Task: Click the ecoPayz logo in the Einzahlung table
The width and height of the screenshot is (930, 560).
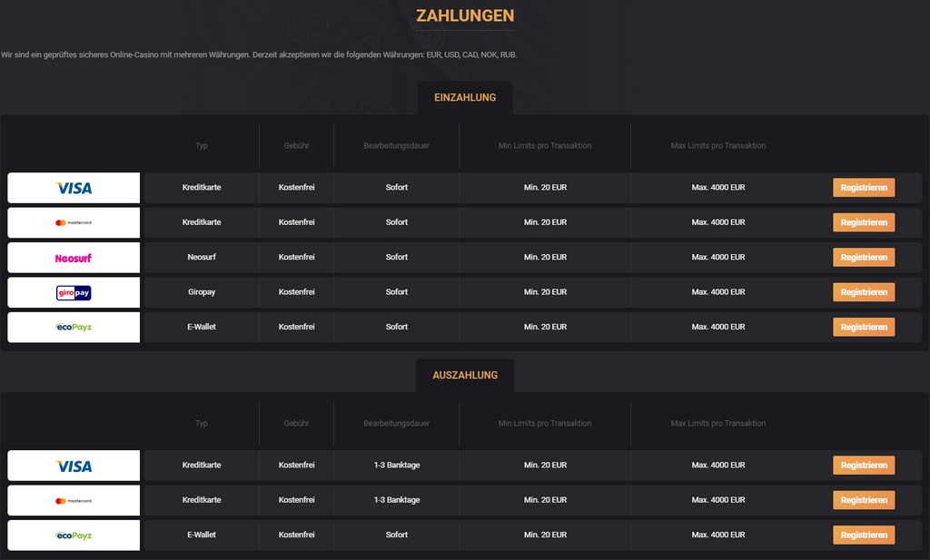Action: pos(74,327)
